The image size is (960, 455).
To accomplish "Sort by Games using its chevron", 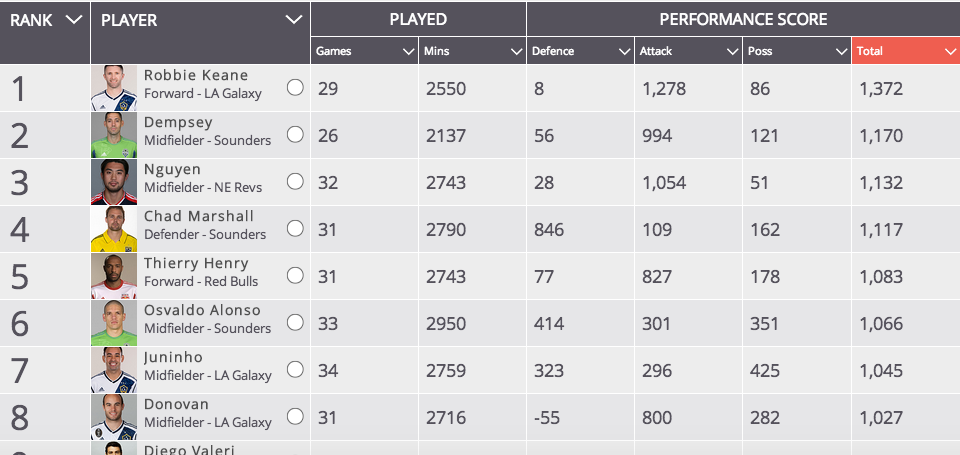I will [408, 52].
